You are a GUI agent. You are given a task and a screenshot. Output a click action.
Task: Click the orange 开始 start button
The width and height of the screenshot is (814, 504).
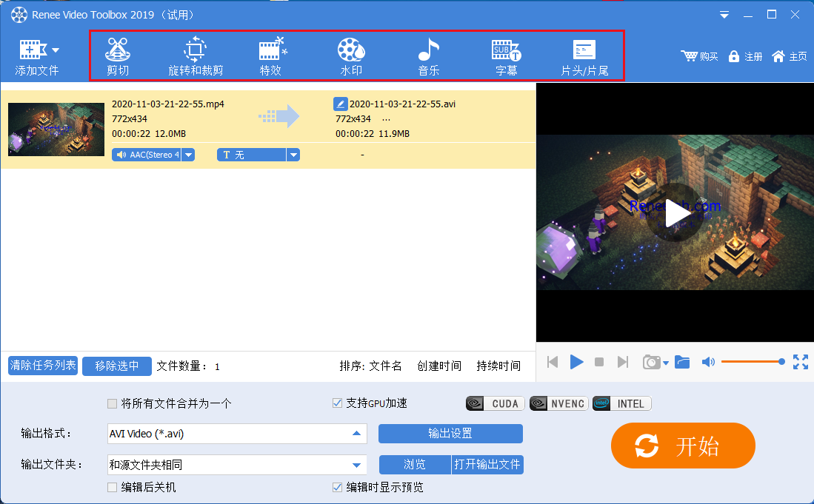coord(683,446)
